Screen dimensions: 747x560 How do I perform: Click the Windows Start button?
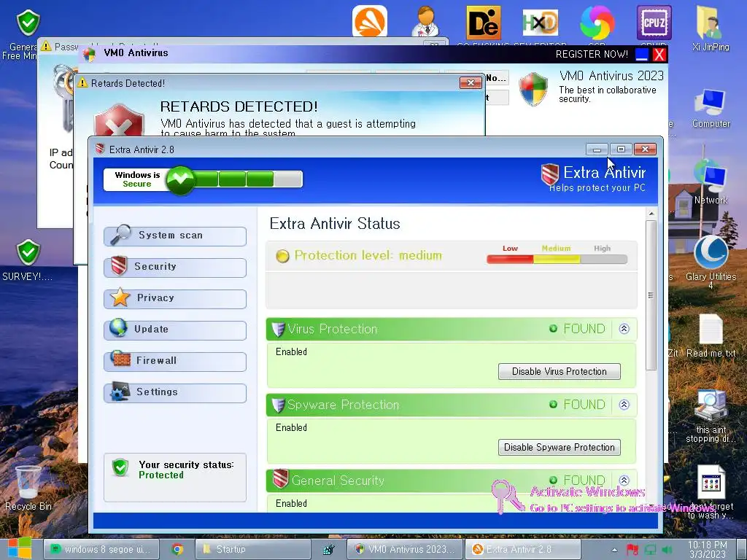coord(19,548)
